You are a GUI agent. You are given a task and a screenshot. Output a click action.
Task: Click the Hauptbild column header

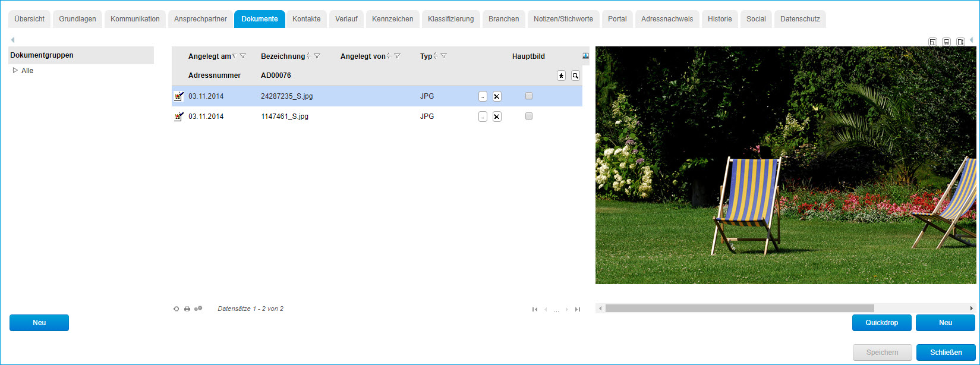(528, 56)
